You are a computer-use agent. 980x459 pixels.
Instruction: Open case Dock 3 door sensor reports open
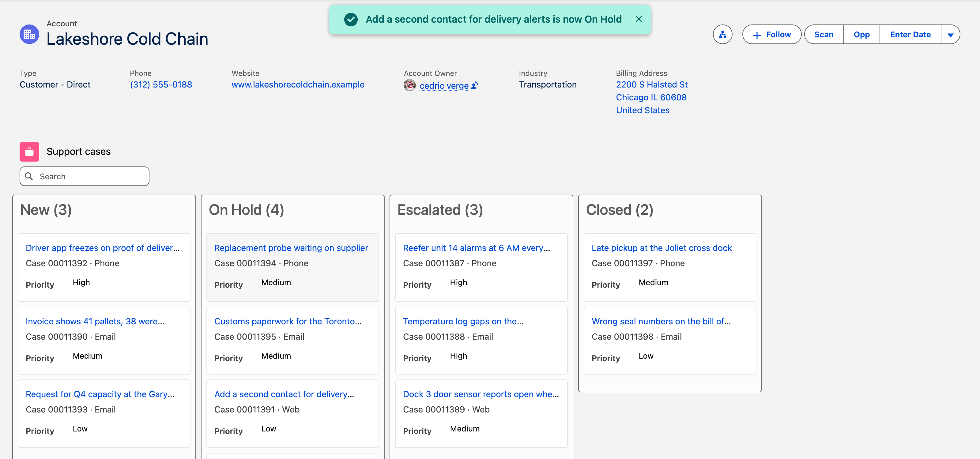pos(481,394)
